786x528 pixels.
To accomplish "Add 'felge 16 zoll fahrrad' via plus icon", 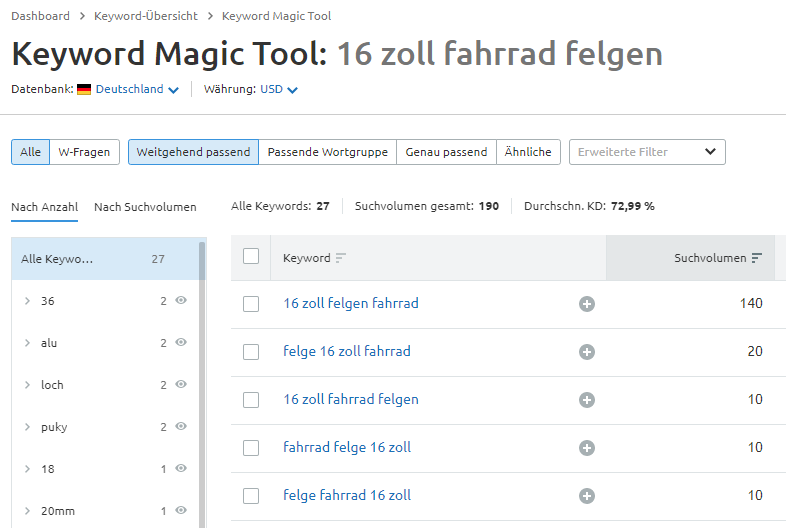I will [586, 352].
